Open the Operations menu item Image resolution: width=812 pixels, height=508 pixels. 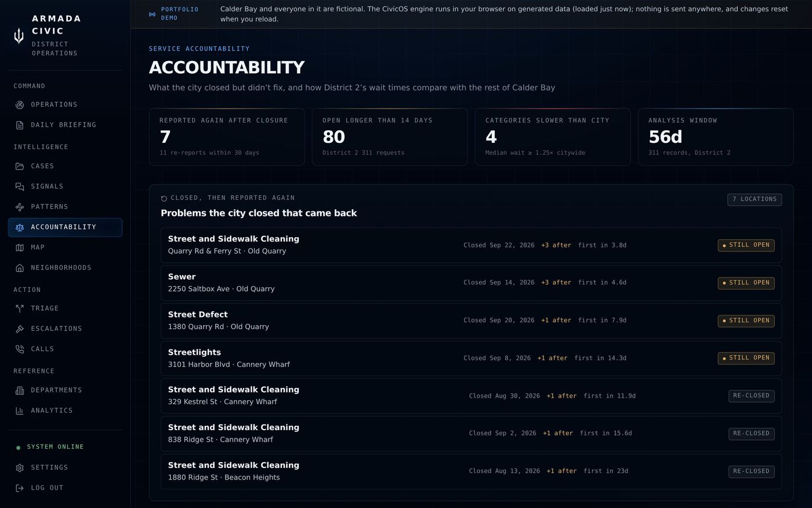click(65, 105)
